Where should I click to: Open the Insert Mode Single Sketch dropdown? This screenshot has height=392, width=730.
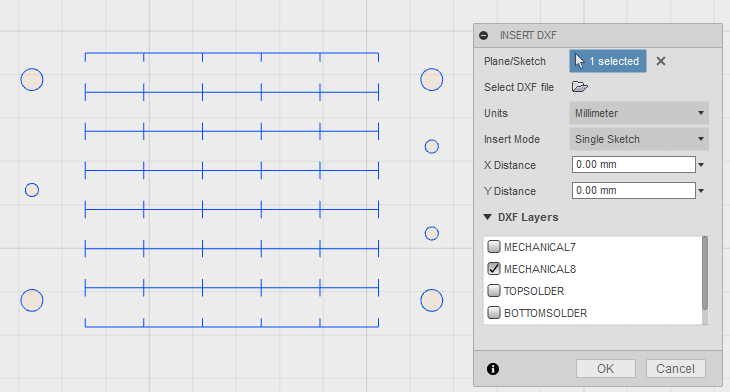click(x=639, y=139)
